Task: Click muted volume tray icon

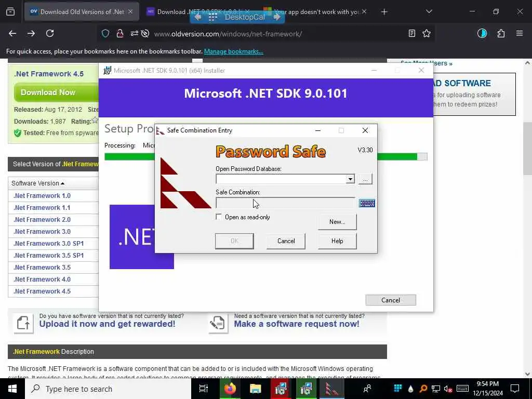Action: coord(447,389)
